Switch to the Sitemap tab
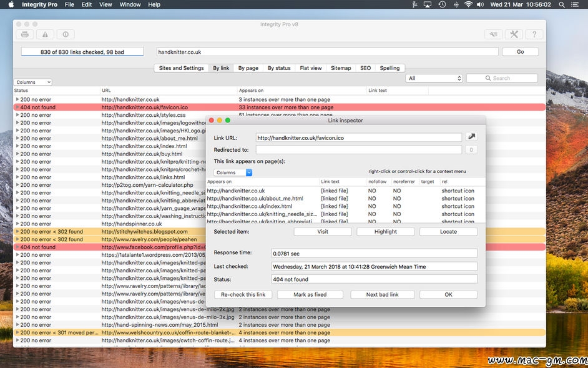The height and width of the screenshot is (368, 588). pyautogui.click(x=341, y=68)
